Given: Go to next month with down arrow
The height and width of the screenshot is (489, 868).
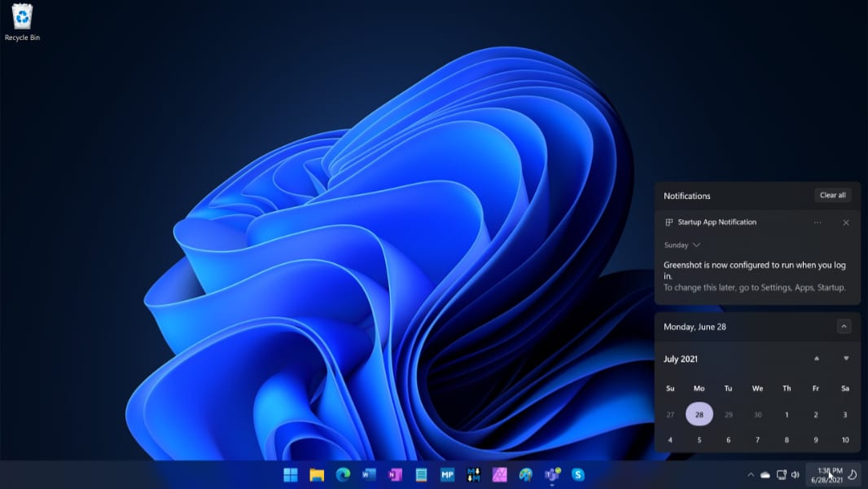Looking at the screenshot, I should click(846, 359).
